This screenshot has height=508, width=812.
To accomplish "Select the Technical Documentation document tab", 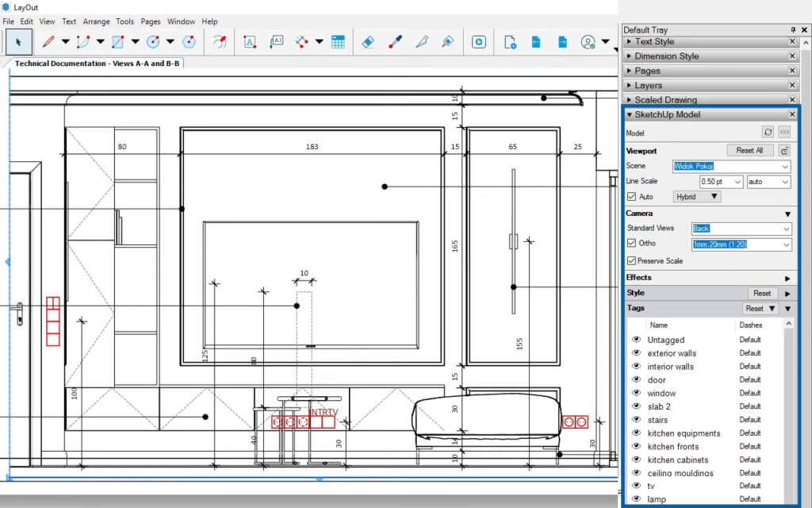I will (96, 63).
